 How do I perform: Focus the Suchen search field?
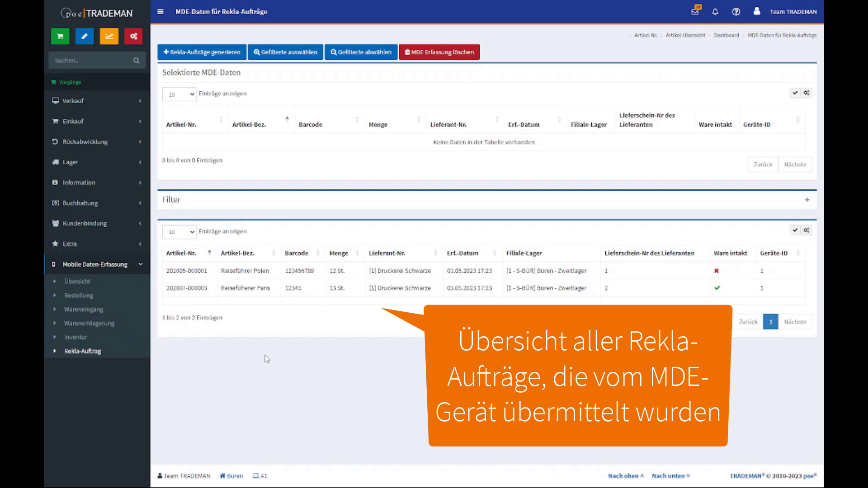pos(90,61)
